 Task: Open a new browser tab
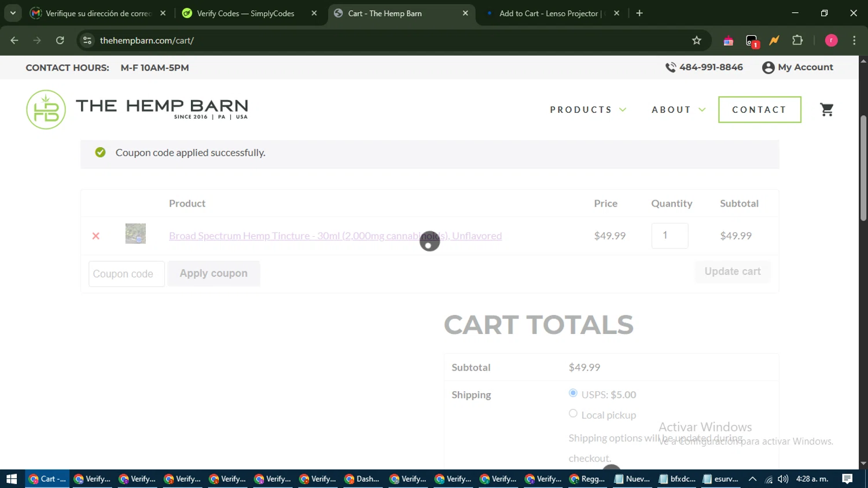click(x=639, y=13)
